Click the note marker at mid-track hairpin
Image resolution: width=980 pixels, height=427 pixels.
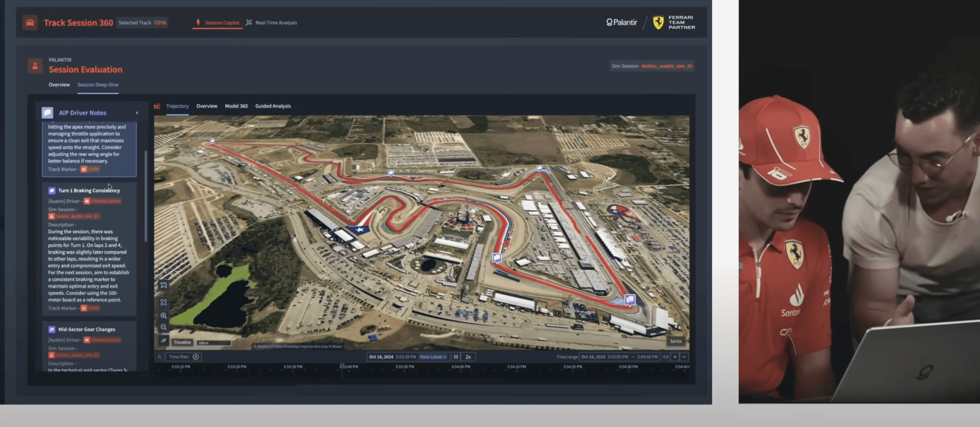[x=497, y=258]
